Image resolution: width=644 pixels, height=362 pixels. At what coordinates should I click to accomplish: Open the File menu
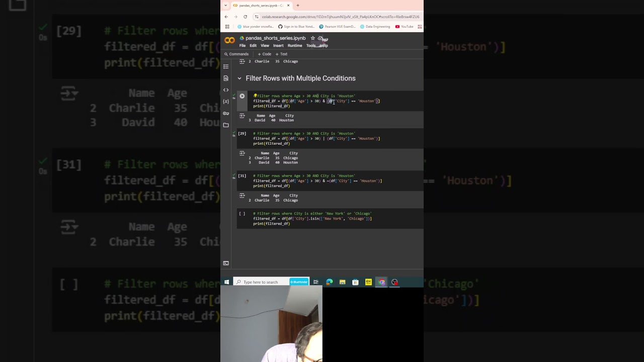tap(243, 46)
